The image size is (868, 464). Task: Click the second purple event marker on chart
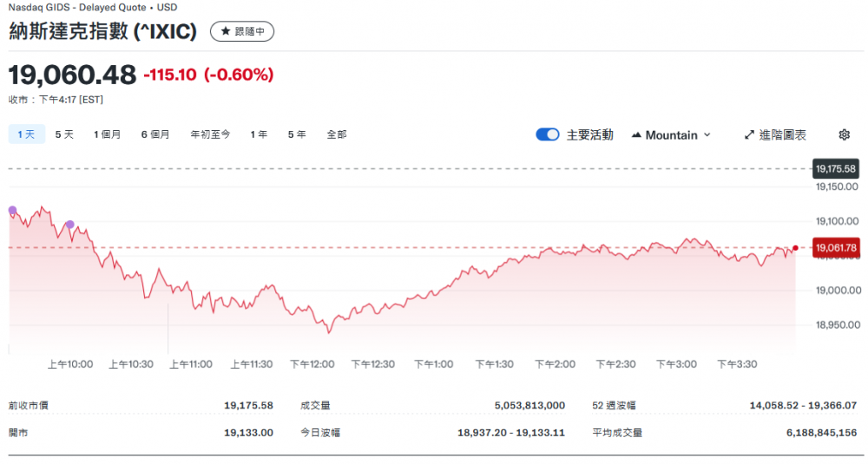pos(70,225)
